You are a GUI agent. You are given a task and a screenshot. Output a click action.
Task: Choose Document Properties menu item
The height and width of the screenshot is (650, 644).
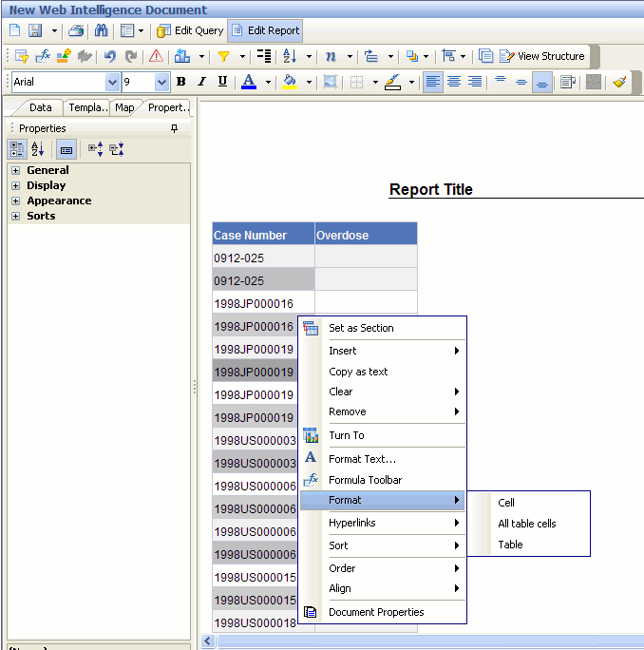pos(383,612)
